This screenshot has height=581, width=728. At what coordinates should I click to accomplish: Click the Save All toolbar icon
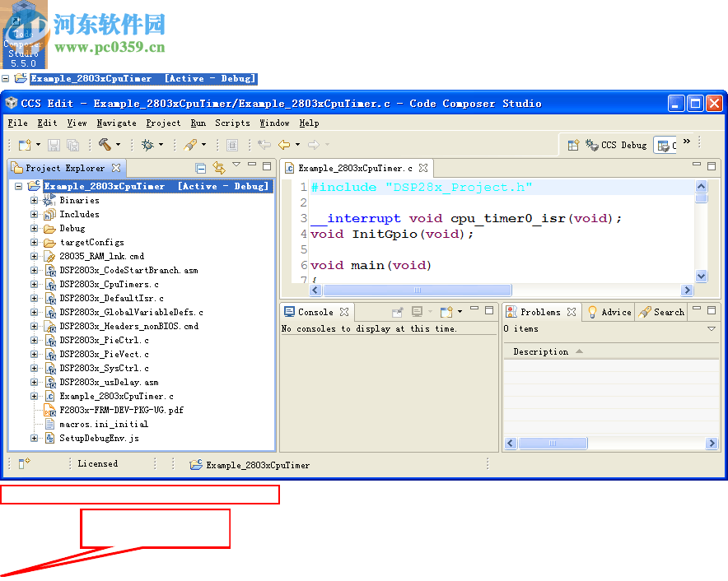(73, 145)
